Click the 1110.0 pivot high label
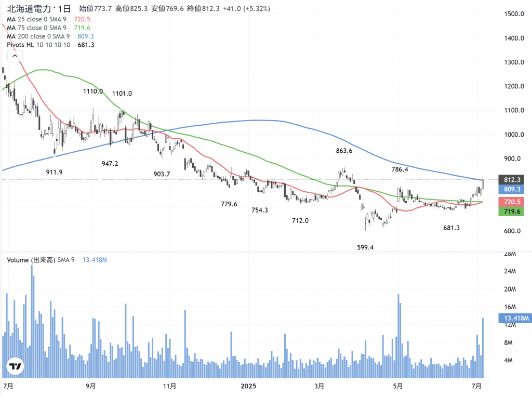Screen dimensions: 532x396 tap(93, 91)
